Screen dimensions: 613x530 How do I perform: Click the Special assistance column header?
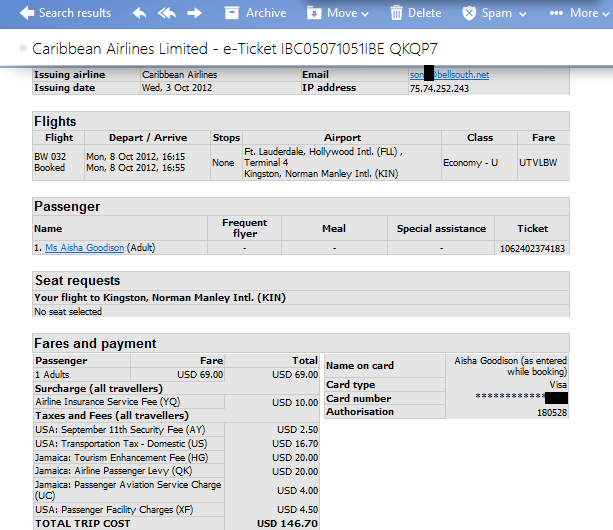pyautogui.click(x=441, y=229)
